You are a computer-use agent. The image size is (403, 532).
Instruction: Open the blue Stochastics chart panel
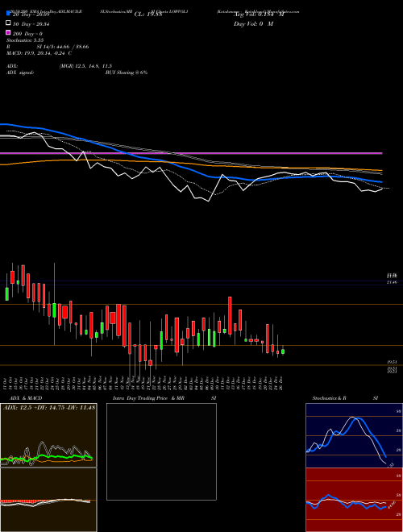(x=354, y=435)
